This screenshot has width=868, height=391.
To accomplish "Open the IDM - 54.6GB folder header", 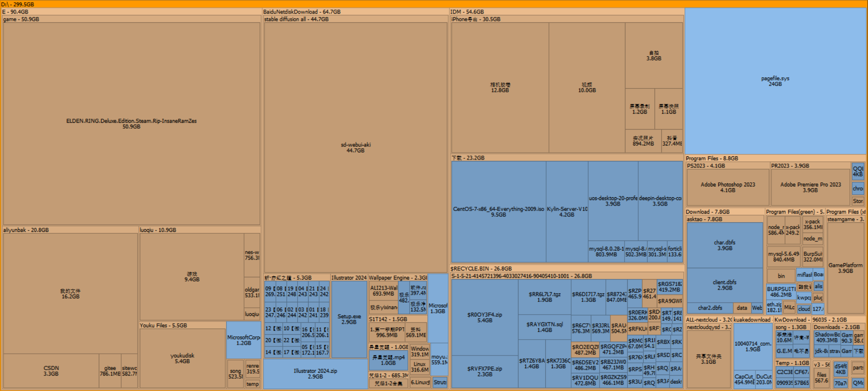I will [567, 12].
